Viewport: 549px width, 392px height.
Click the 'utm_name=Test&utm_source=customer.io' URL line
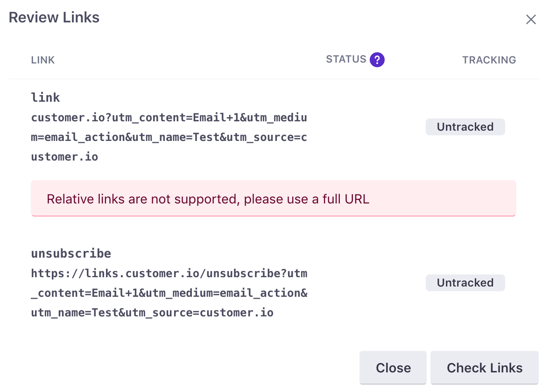tap(152, 312)
